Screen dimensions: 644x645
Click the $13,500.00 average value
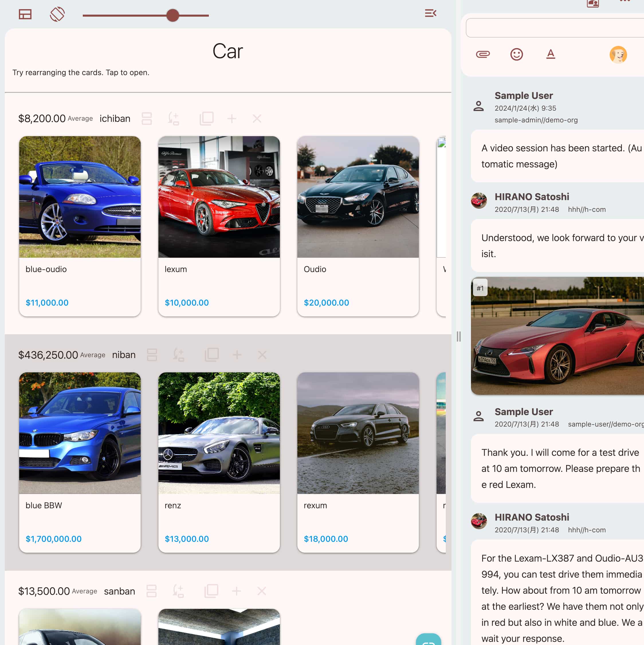click(x=44, y=591)
